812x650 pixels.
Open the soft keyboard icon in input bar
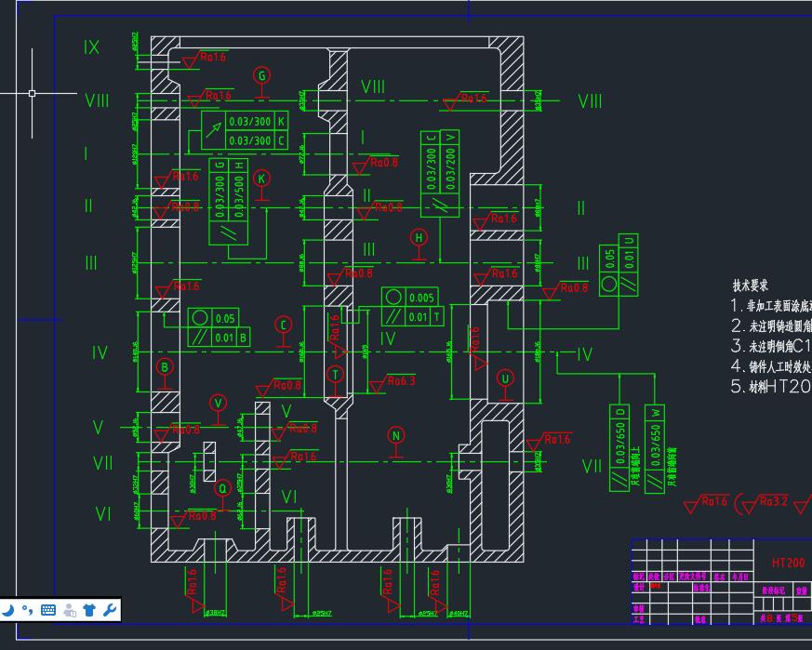pyautogui.click(x=48, y=610)
